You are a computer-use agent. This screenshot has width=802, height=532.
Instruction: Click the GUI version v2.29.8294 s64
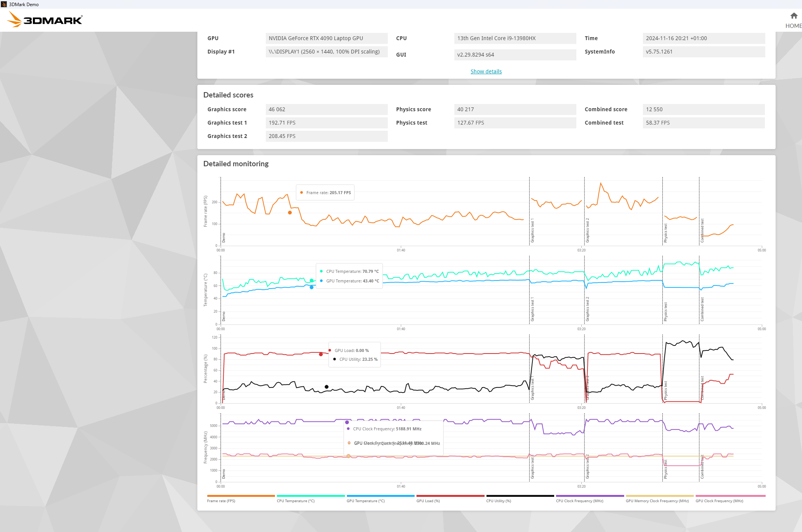point(515,55)
